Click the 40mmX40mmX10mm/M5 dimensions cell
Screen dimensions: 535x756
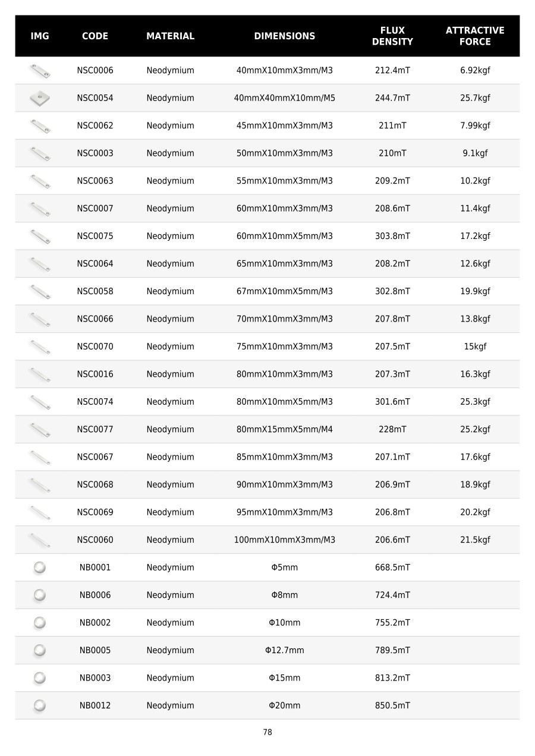click(285, 98)
